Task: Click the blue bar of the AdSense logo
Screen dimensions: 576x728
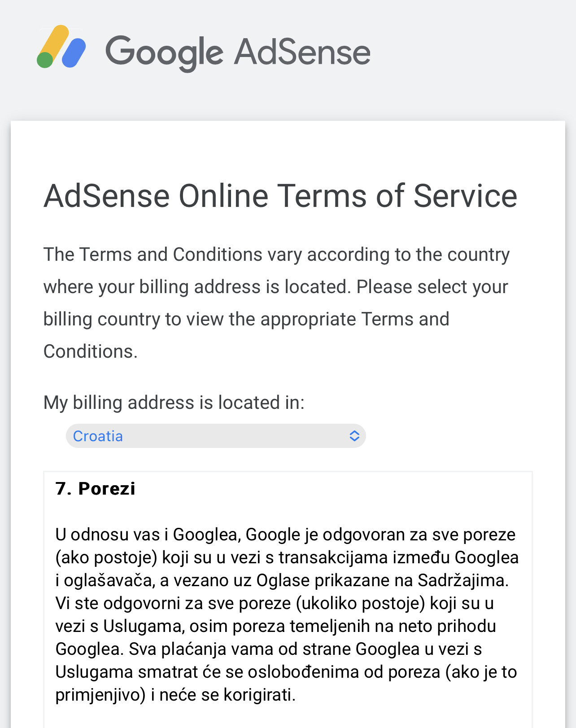Action: coord(74,53)
